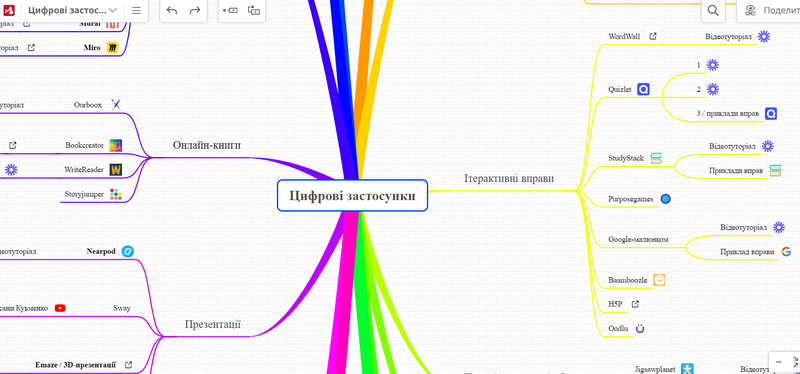This screenshot has width=800, height=374.
Task: Open the hamburger menu button
Action: (136, 10)
